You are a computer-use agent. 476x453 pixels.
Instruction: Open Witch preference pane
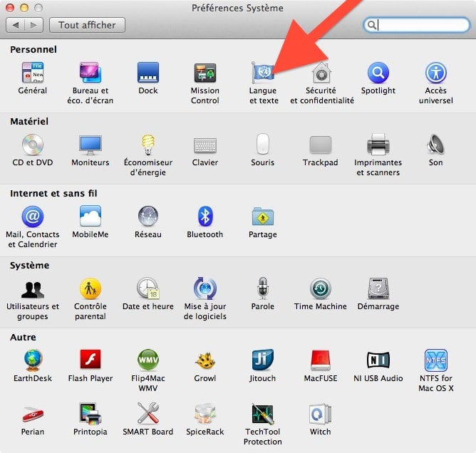[x=321, y=414]
